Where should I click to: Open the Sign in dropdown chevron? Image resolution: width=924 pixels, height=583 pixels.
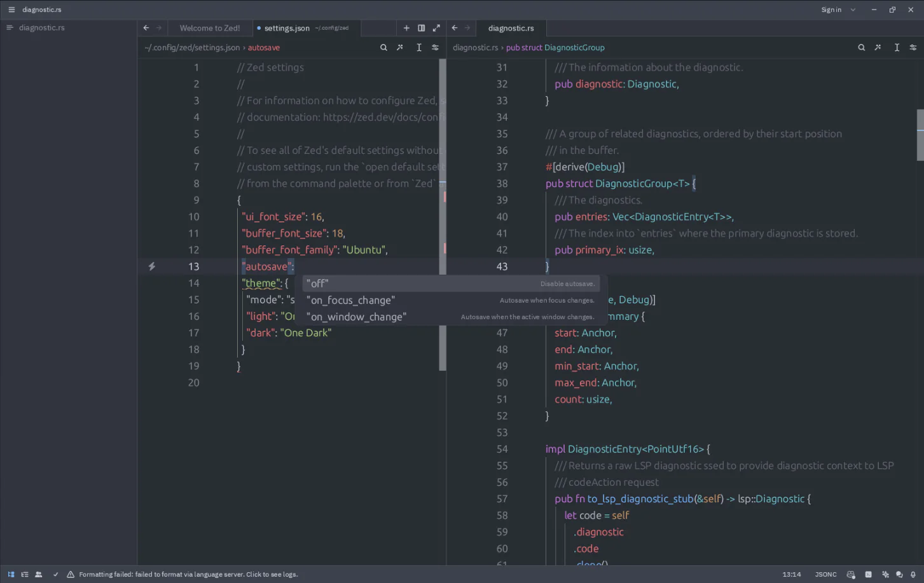pos(853,10)
